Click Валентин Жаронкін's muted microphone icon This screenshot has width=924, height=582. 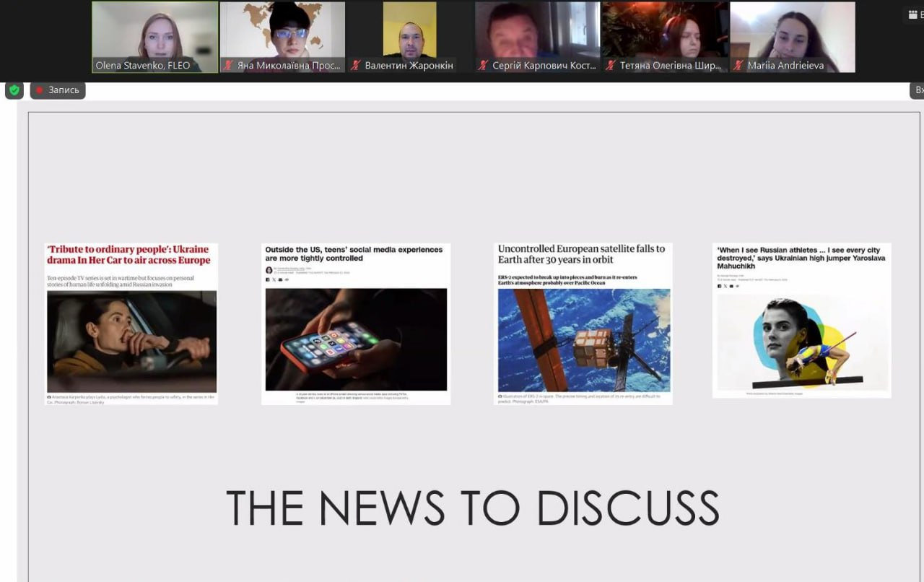[x=355, y=66]
